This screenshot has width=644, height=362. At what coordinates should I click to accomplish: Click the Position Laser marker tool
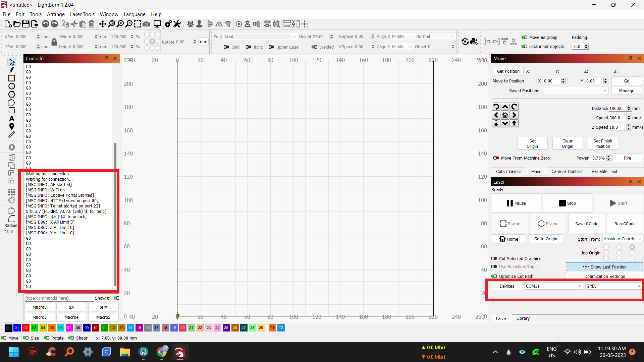(x=12, y=126)
